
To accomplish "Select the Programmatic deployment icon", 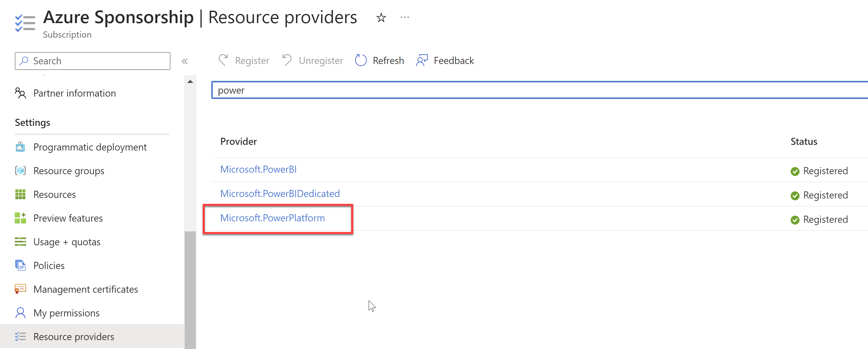I will point(20,147).
